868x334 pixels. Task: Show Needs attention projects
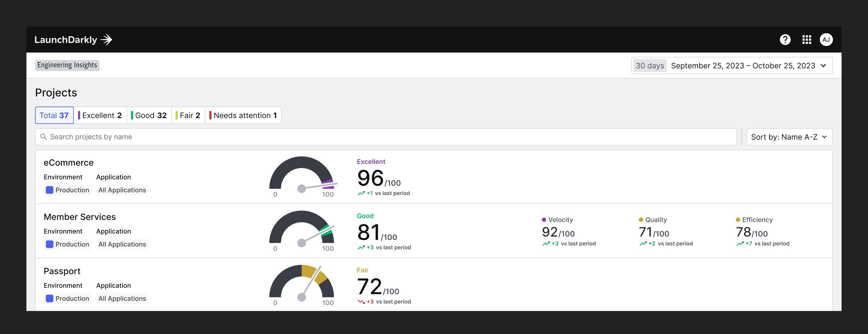click(x=243, y=115)
